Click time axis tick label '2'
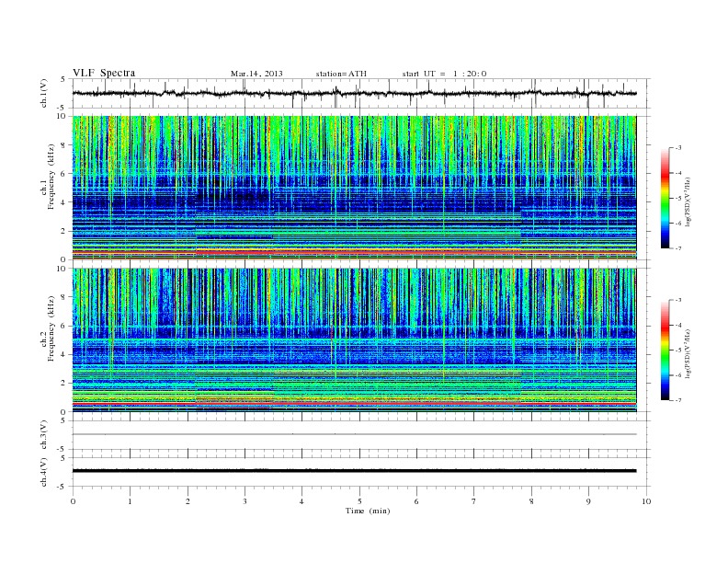 point(188,501)
